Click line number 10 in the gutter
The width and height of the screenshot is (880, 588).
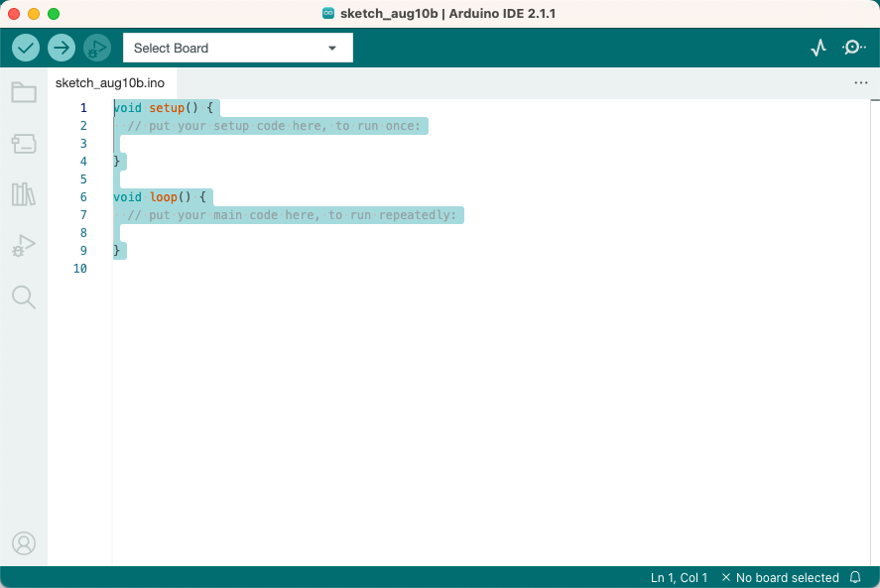click(x=80, y=268)
